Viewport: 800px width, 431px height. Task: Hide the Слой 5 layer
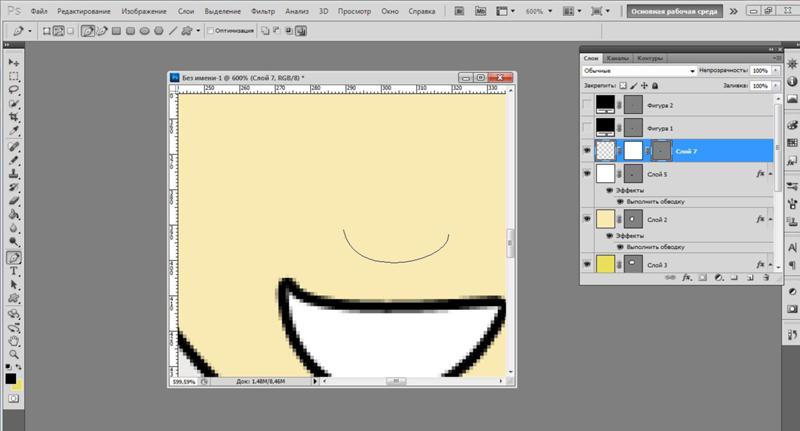tap(587, 173)
